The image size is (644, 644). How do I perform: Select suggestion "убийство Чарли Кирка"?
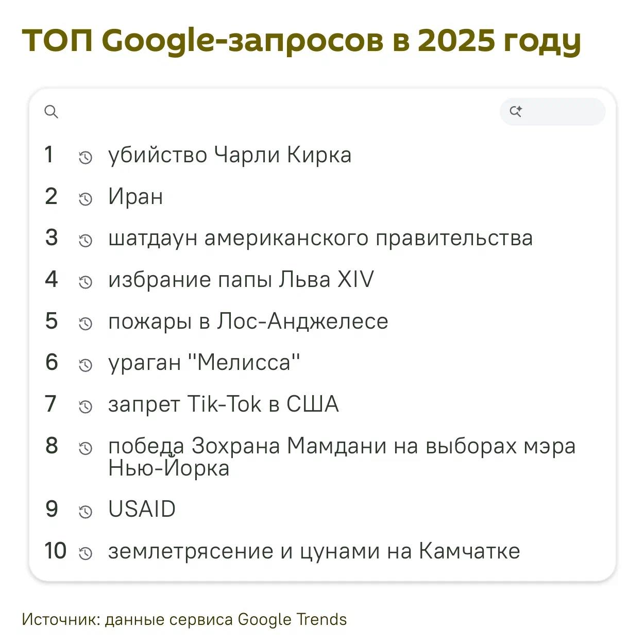230,155
